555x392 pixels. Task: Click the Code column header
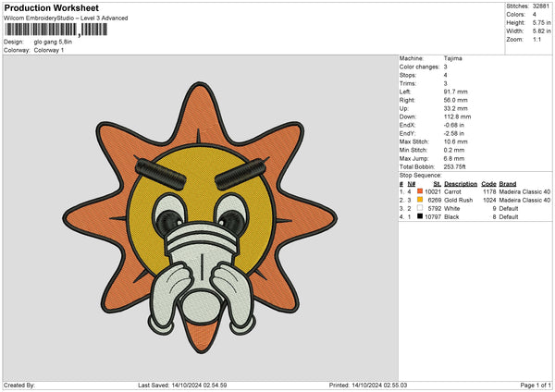tap(489, 184)
